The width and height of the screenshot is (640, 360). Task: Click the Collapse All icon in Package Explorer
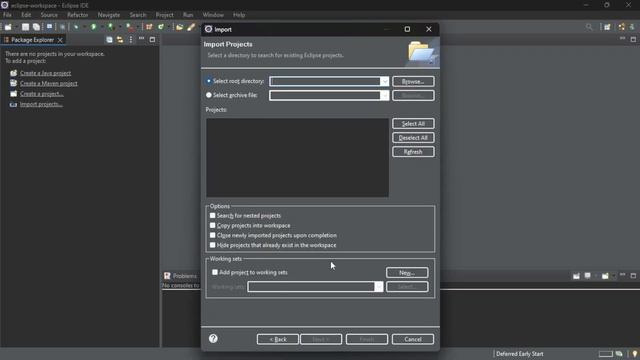tap(109, 40)
